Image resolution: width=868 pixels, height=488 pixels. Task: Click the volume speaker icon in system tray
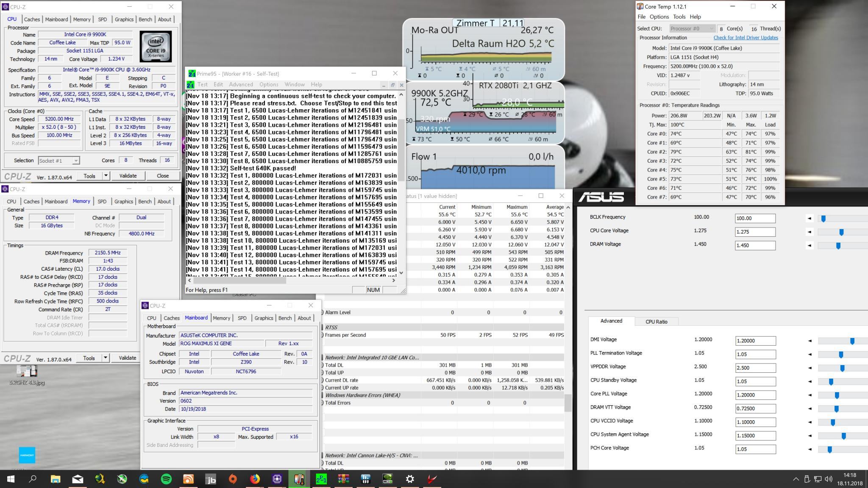click(828, 479)
